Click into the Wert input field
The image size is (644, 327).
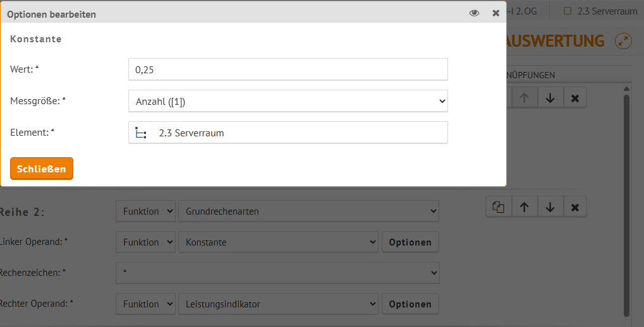click(x=288, y=69)
